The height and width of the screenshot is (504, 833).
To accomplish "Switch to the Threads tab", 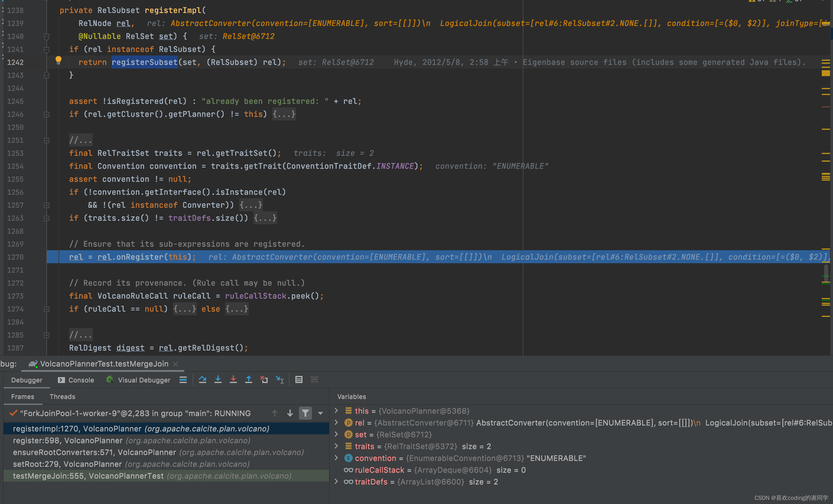I will 62,397.
